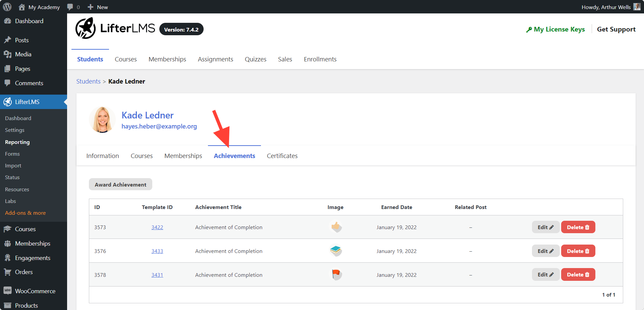Switch to Enrollments reporting tab
Screen dimensions: 644x310
[320, 59]
